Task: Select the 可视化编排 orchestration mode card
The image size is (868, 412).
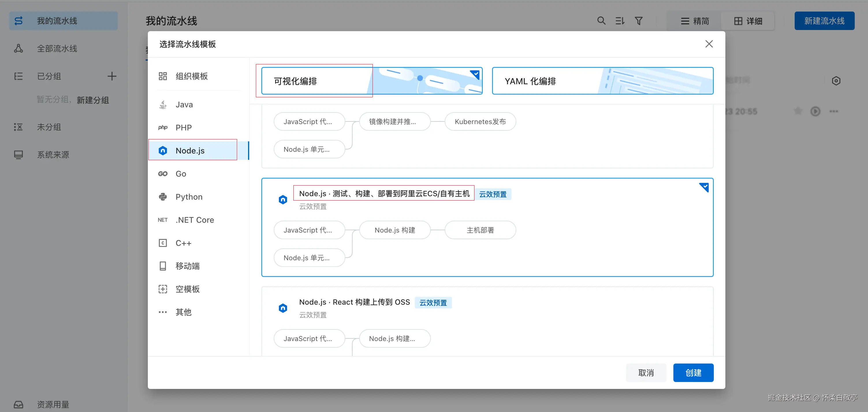Action: pos(372,81)
